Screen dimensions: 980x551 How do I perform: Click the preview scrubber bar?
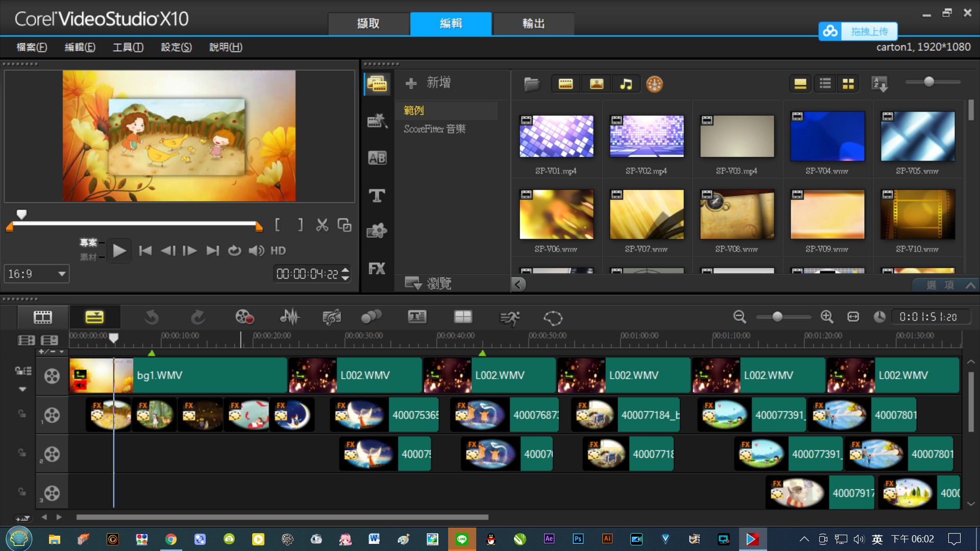tap(134, 223)
